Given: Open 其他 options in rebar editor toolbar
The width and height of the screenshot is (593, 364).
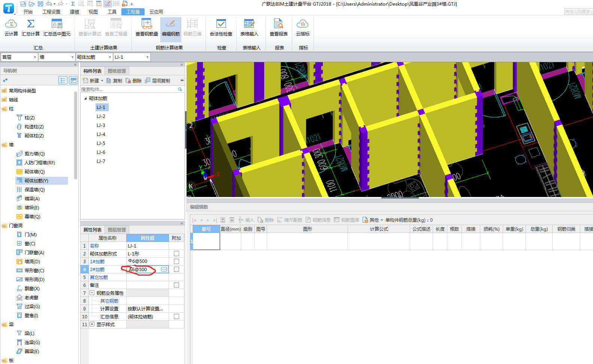Looking at the screenshot, I should (x=373, y=220).
